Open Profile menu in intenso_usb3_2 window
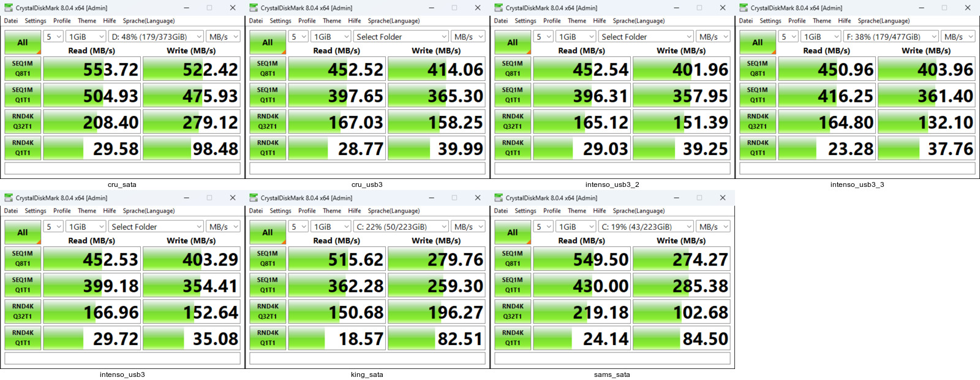The height and width of the screenshot is (380, 980). click(x=552, y=21)
